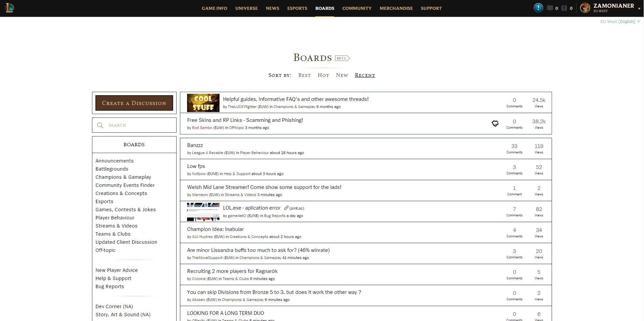Sort discussions by Hot
The width and height of the screenshot is (644, 321).
tap(323, 75)
